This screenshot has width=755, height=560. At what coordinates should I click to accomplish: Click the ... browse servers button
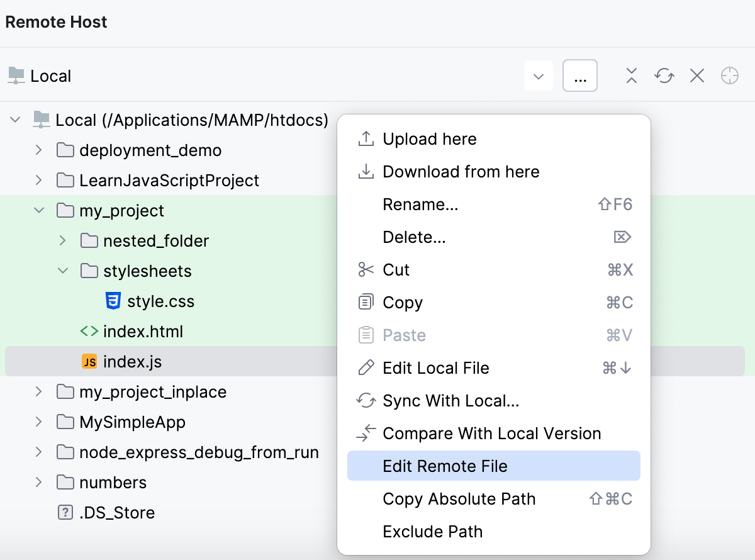pyautogui.click(x=579, y=75)
